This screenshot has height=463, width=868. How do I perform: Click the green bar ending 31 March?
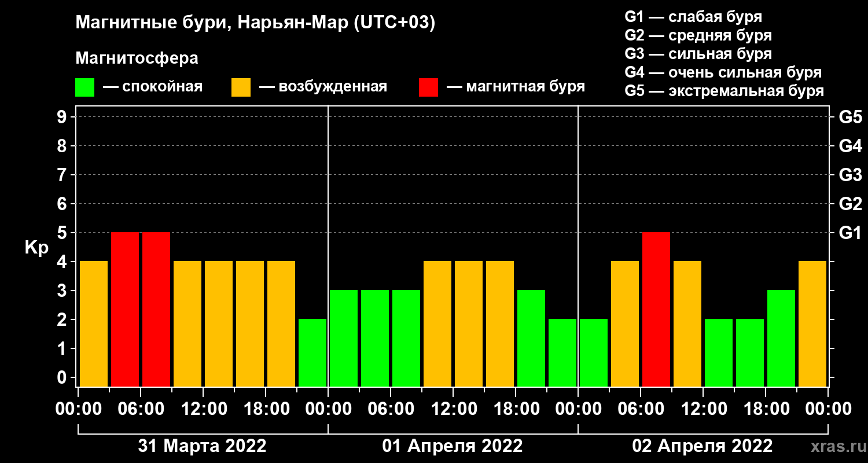(312, 352)
